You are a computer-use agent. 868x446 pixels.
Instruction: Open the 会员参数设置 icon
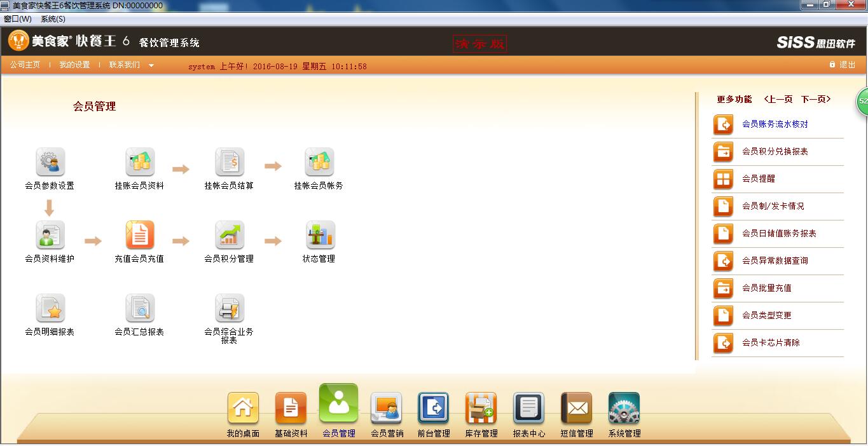[x=50, y=163]
